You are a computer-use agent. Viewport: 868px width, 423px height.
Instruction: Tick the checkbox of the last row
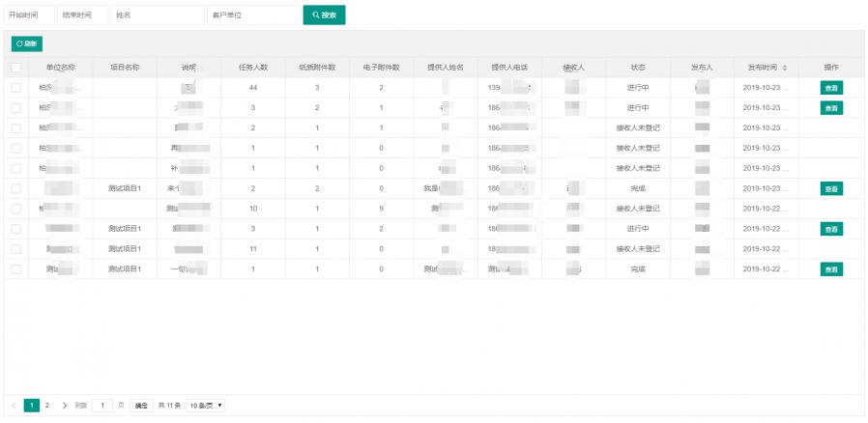(15, 269)
